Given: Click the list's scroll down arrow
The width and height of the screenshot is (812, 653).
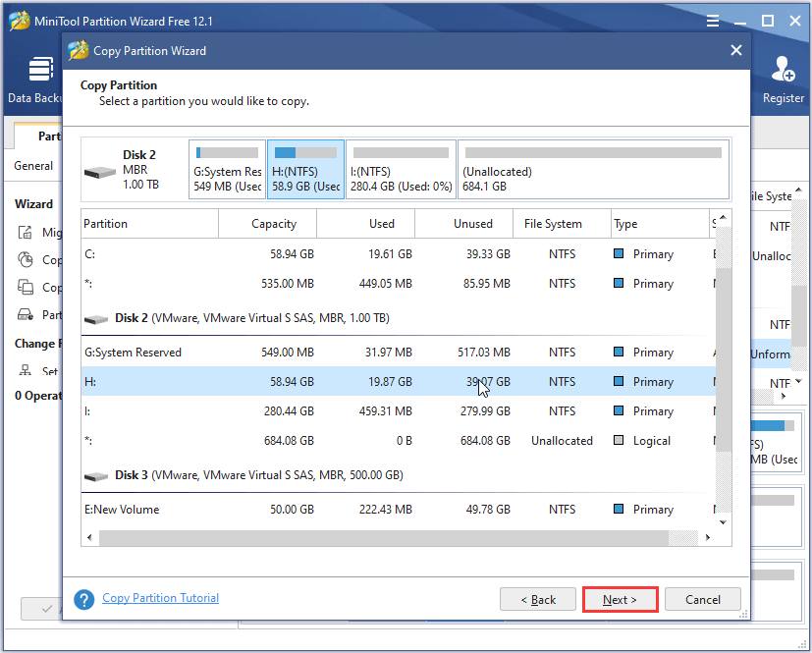Looking at the screenshot, I should [723, 522].
